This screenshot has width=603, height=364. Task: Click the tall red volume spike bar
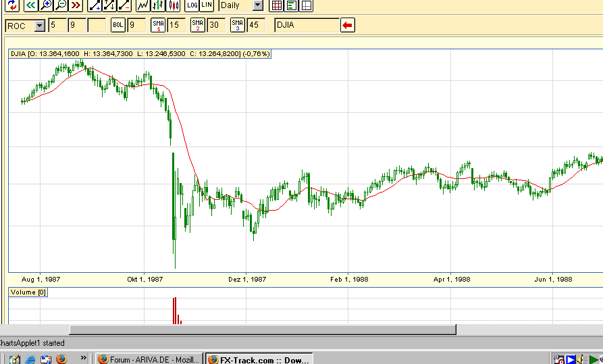(175, 311)
